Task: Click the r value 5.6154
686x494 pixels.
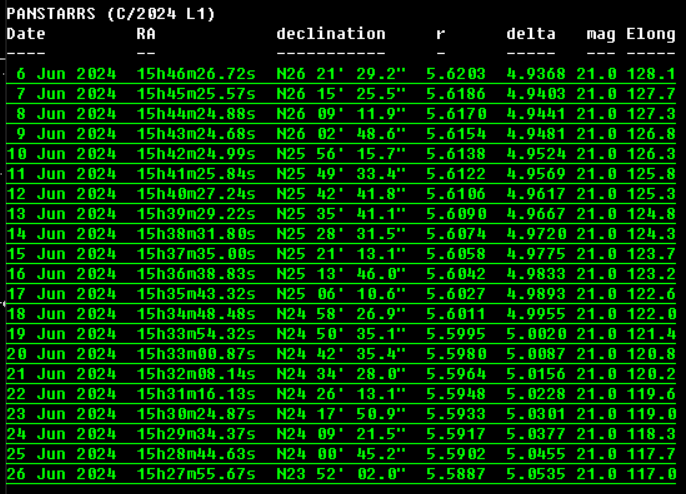Action: (456, 134)
